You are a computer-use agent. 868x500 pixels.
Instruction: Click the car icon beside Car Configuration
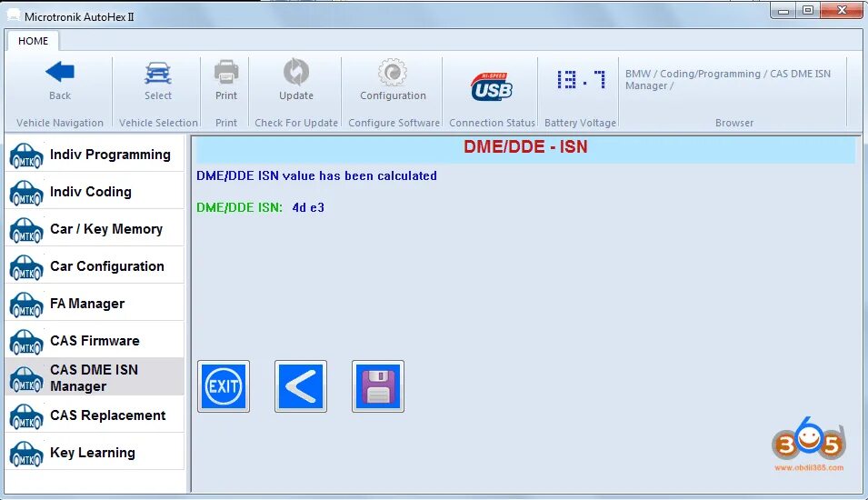click(26, 267)
